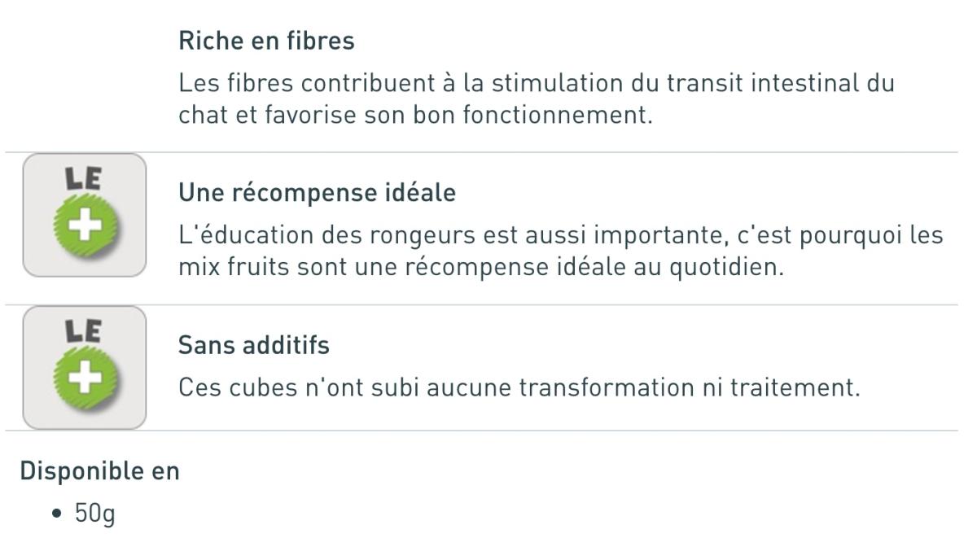Click the bullet point before 50g
The image size is (977, 560).
pyautogui.click(x=56, y=515)
